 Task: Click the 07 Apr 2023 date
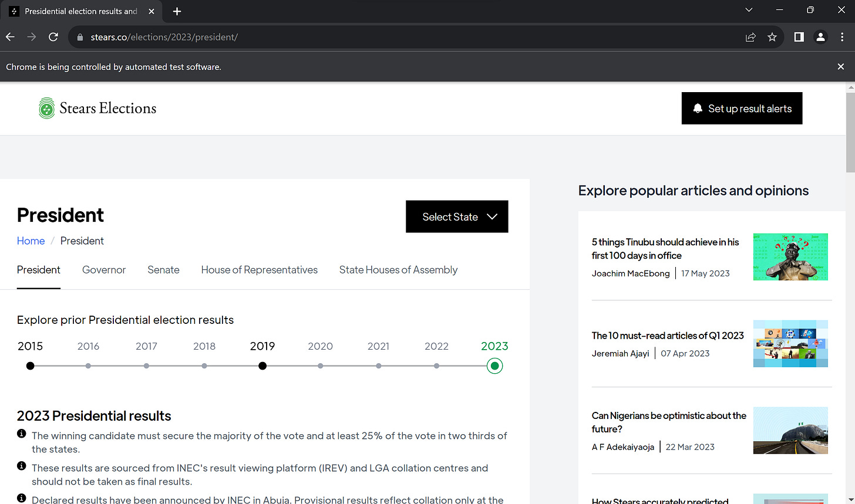click(685, 353)
